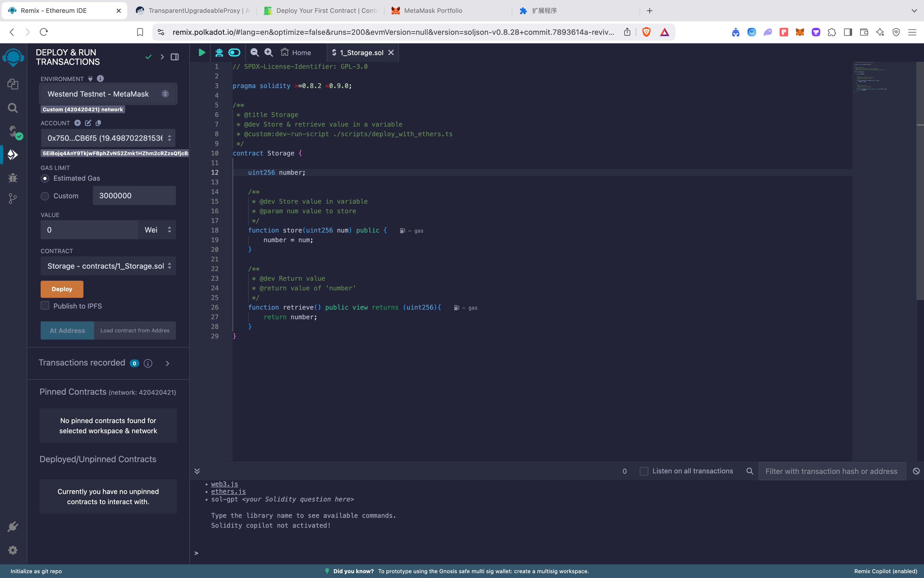Switch to Deploy Your First Contract browser tab

click(x=321, y=11)
